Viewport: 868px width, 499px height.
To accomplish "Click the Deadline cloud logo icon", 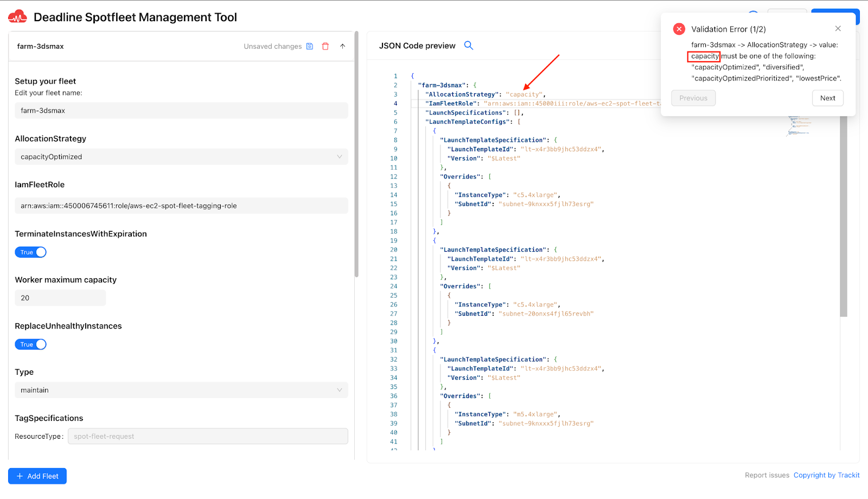I will coord(17,17).
